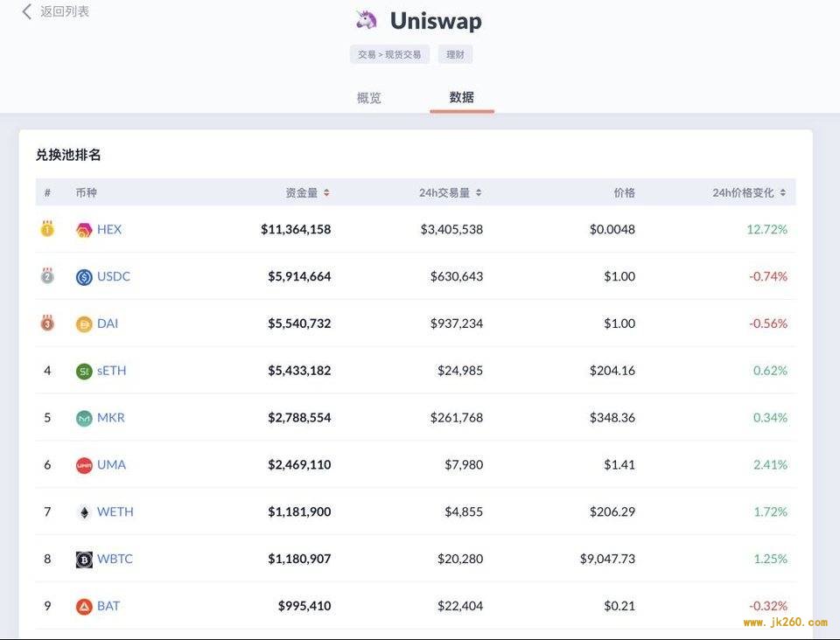Click BAT price change -0.32%
840x640 pixels.
click(768, 606)
